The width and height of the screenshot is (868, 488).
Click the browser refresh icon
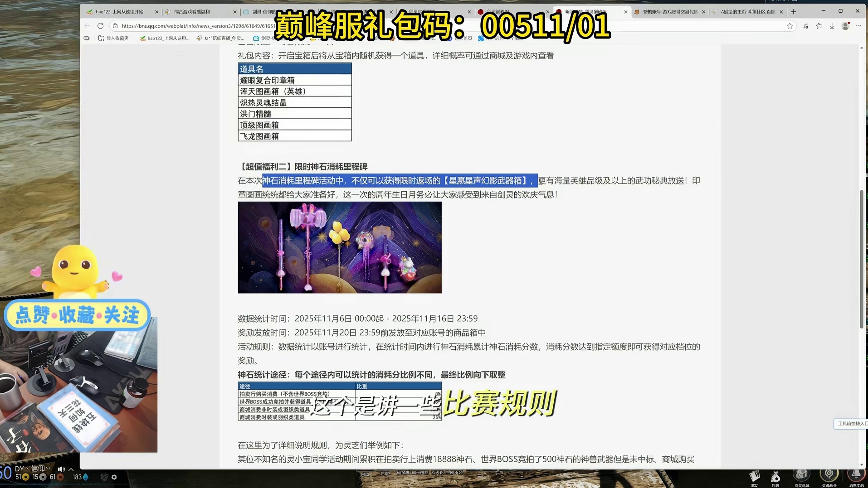click(x=100, y=26)
